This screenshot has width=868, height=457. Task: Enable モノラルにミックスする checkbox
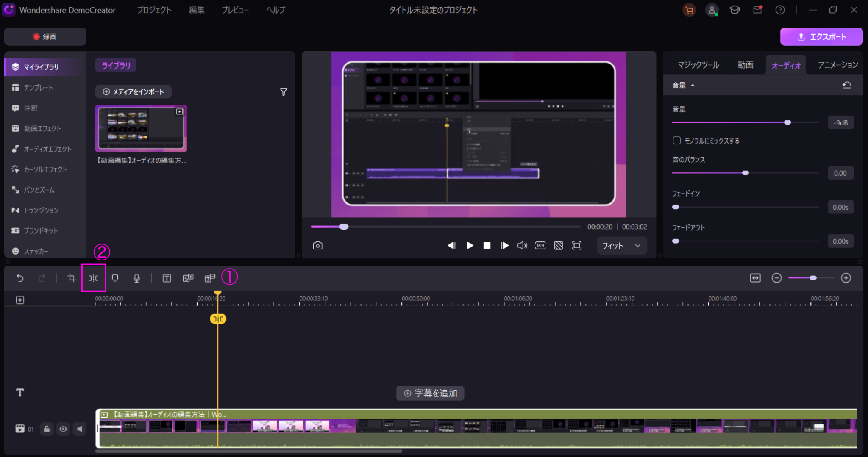point(677,141)
